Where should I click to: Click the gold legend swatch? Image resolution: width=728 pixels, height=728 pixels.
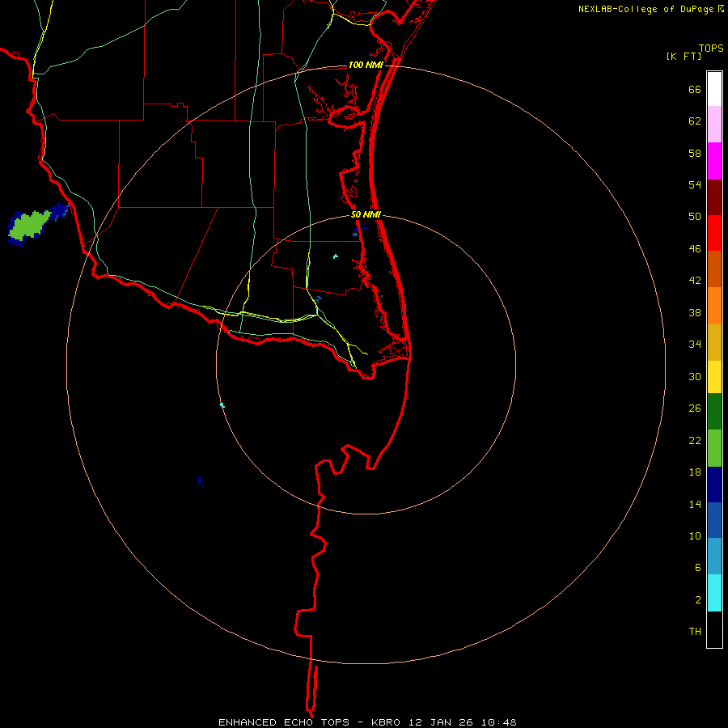point(714,342)
